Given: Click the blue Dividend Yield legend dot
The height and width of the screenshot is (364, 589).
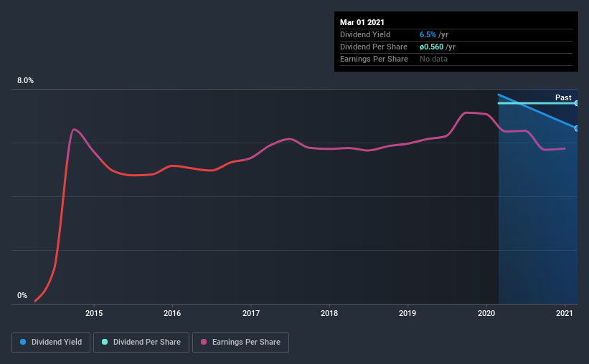Looking at the screenshot, I should click(23, 342).
